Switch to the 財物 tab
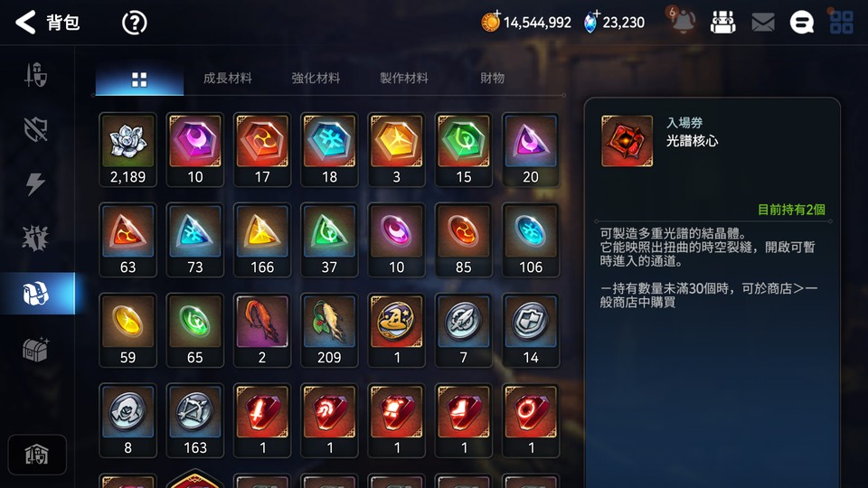The height and width of the screenshot is (488, 868). click(x=492, y=79)
